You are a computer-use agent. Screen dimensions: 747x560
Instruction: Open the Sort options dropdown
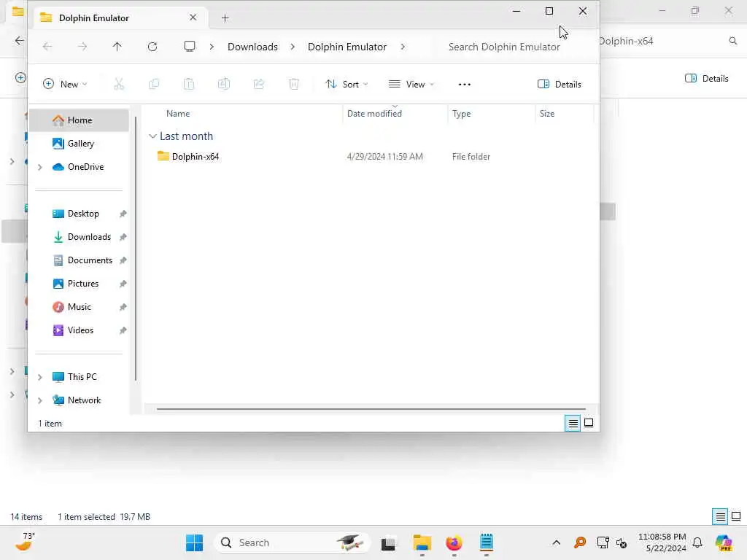click(x=347, y=85)
